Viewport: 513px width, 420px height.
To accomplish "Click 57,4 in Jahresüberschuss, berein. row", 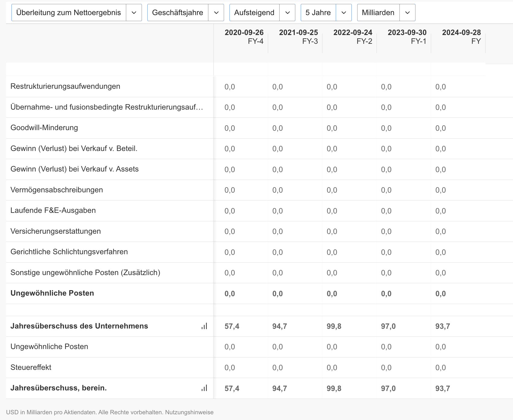I will (x=232, y=389).
